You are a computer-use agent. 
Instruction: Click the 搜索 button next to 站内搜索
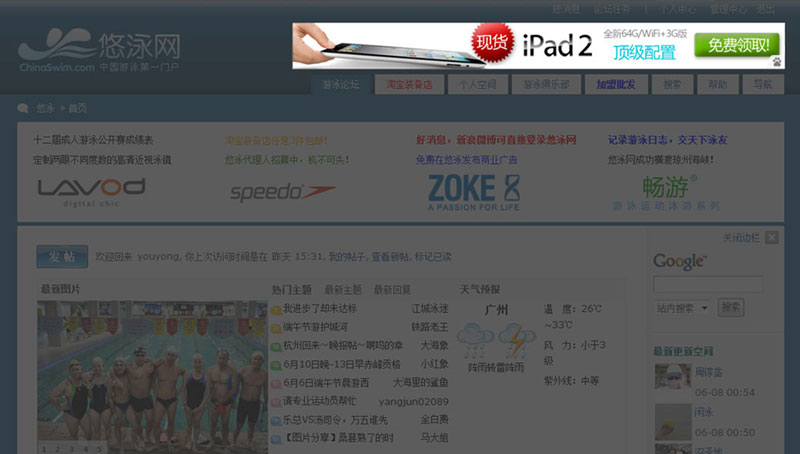point(731,307)
